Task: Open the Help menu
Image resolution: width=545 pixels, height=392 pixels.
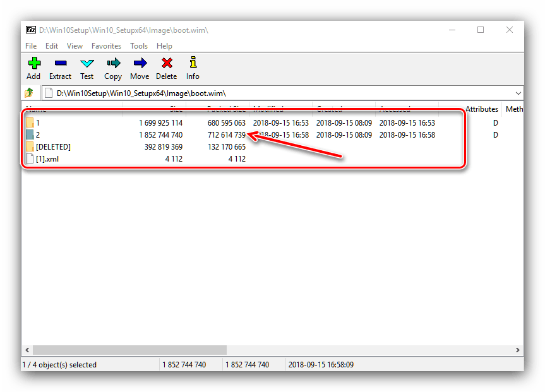Action: coord(164,46)
